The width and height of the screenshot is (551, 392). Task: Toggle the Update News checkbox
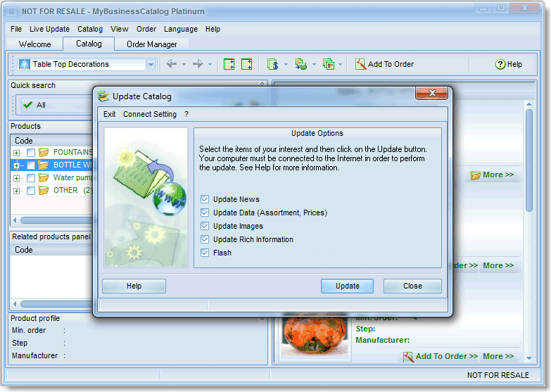coord(205,199)
